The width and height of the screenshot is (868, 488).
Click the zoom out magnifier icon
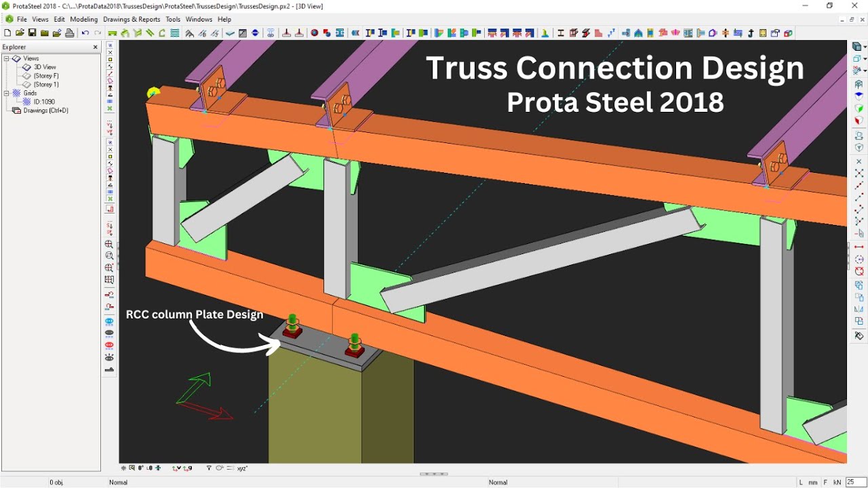click(109, 256)
